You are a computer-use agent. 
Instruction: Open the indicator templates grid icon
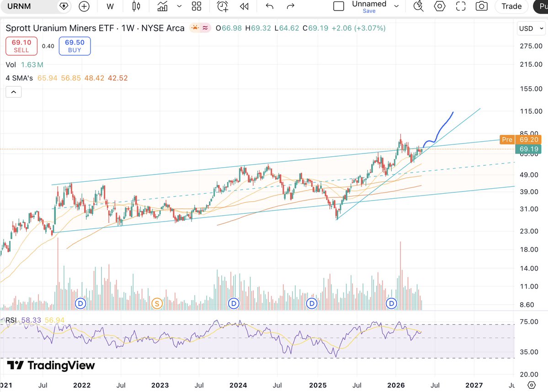197,6
